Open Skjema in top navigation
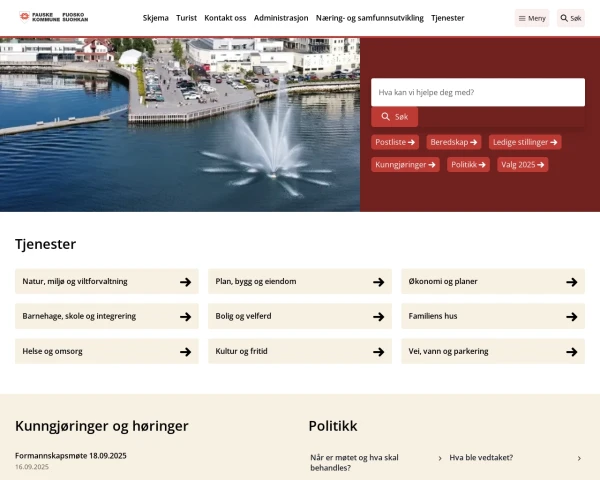 (x=156, y=18)
